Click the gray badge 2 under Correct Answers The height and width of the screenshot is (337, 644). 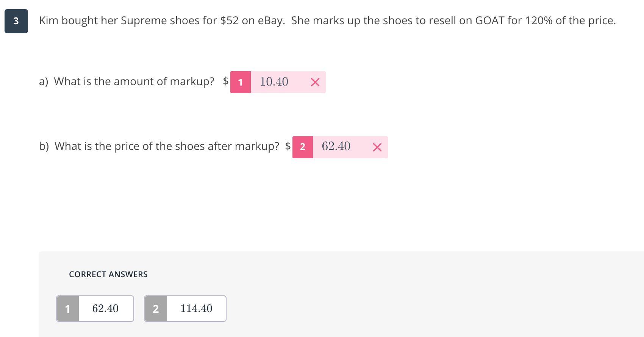(155, 309)
